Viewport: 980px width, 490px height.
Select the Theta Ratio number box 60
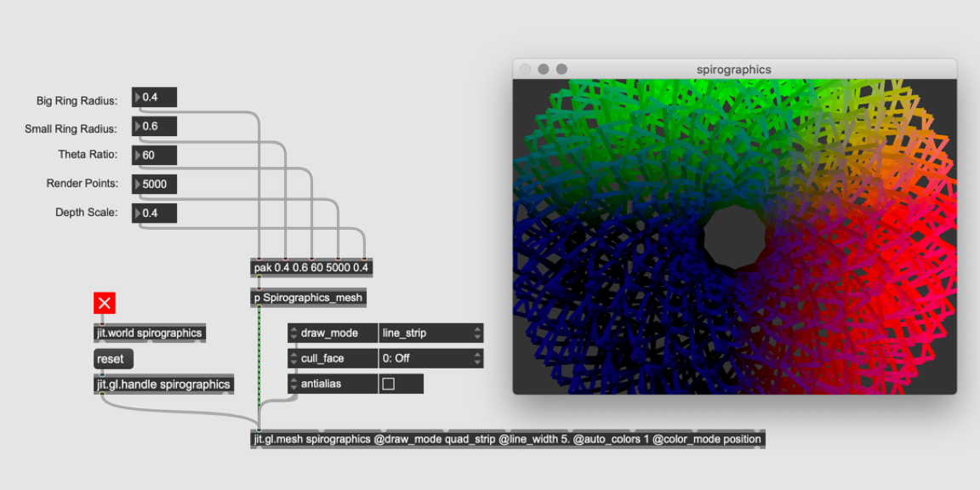pyautogui.click(x=154, y=155)
